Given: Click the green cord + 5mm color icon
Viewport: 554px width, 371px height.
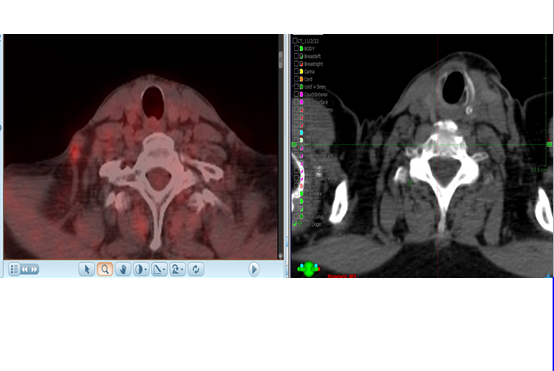Looking at the screenshot, I should tap(301, 87).
